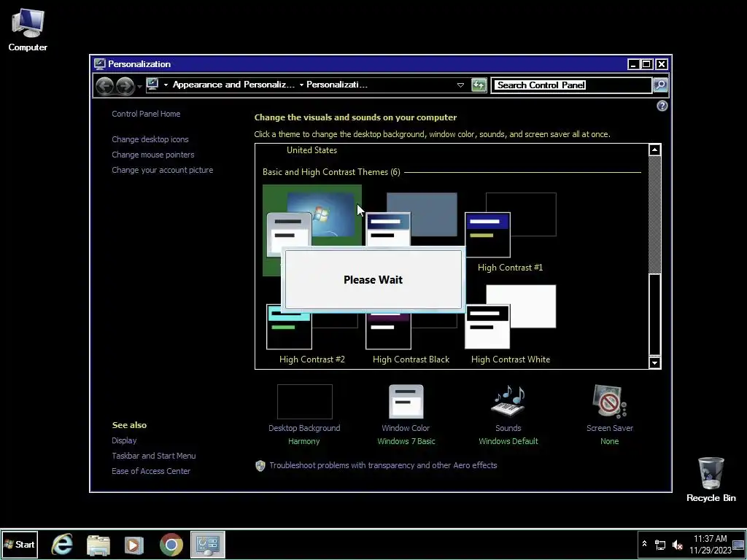
Task: Open the Screen Saver settings icon
Action: tap(610, 402)
